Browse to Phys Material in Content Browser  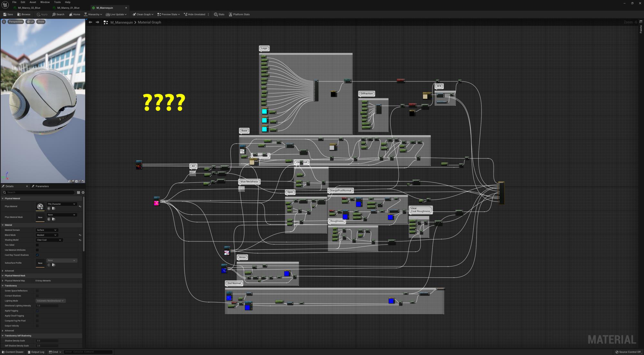[53, 209]
